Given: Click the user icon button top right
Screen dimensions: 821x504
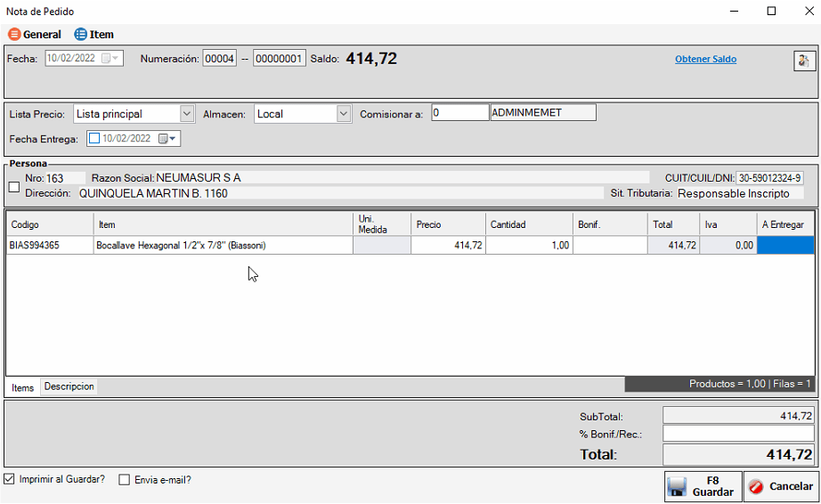Looking at the screenshot, I should (x=804, y=61).
